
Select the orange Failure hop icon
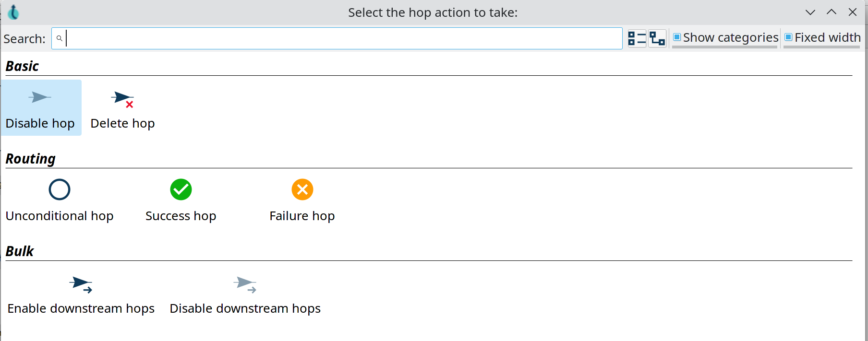coord(302,189)
